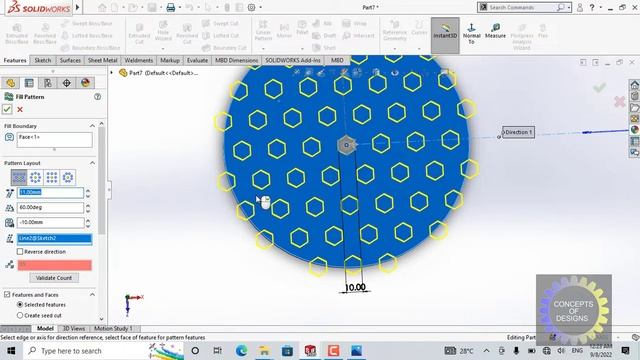The image size is (640, 360).
Task: Open the Windows Start menu
Action: (x=11, y=351)
